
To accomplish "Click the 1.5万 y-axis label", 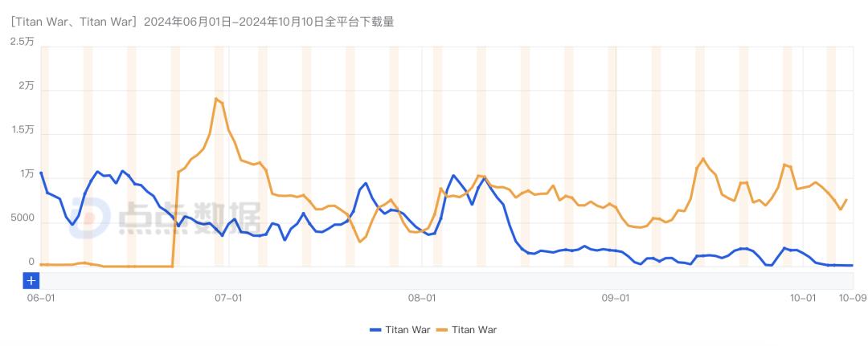I will (x=22, y=130).
